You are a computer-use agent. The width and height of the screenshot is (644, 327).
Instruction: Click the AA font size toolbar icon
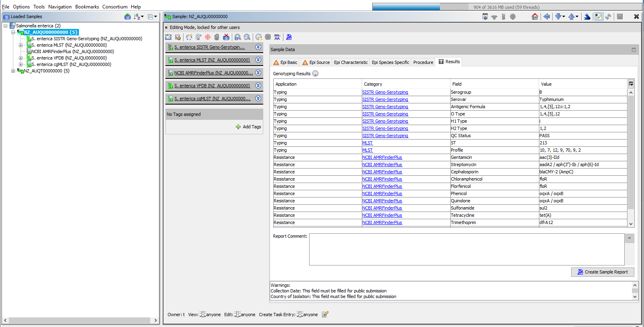click(x=277, y=37)
